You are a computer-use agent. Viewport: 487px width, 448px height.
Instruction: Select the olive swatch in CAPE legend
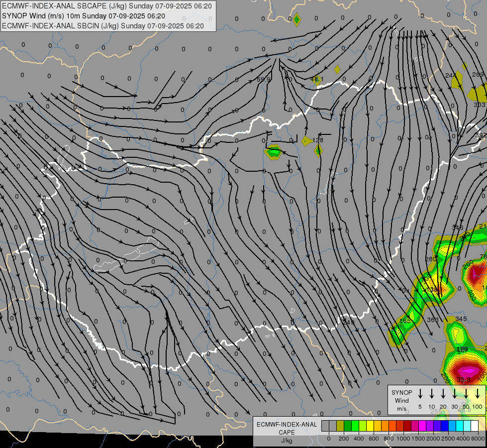(340, 426)
